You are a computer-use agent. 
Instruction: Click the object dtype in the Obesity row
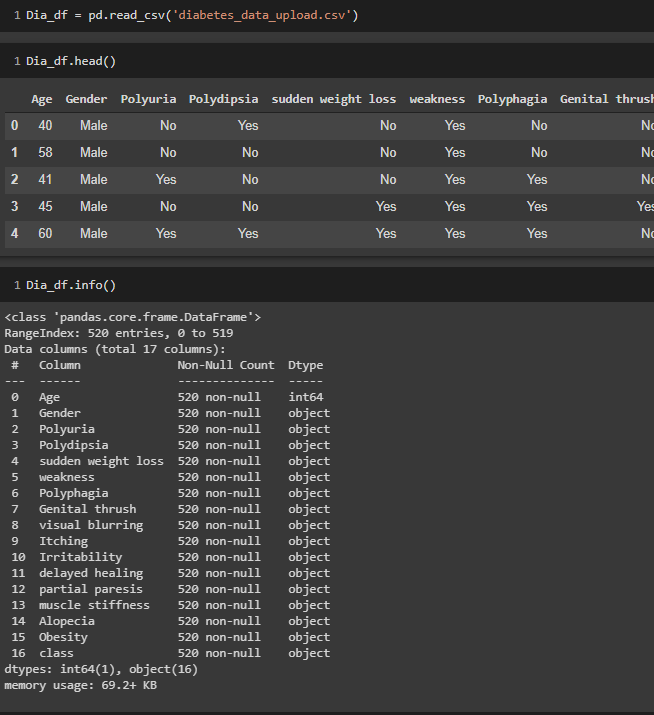[309, 637]
